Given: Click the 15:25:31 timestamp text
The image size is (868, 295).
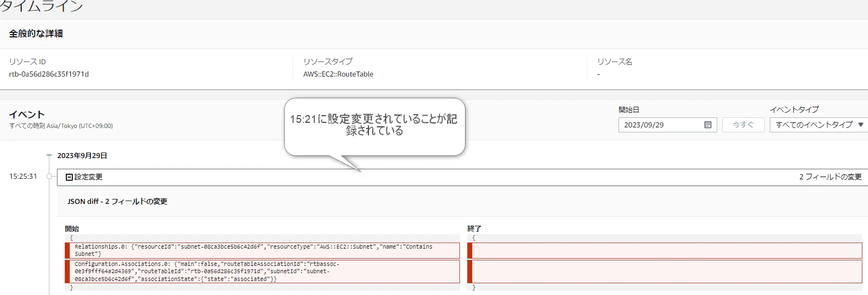Looking at the screenshot, I should [x=23, y=177].
